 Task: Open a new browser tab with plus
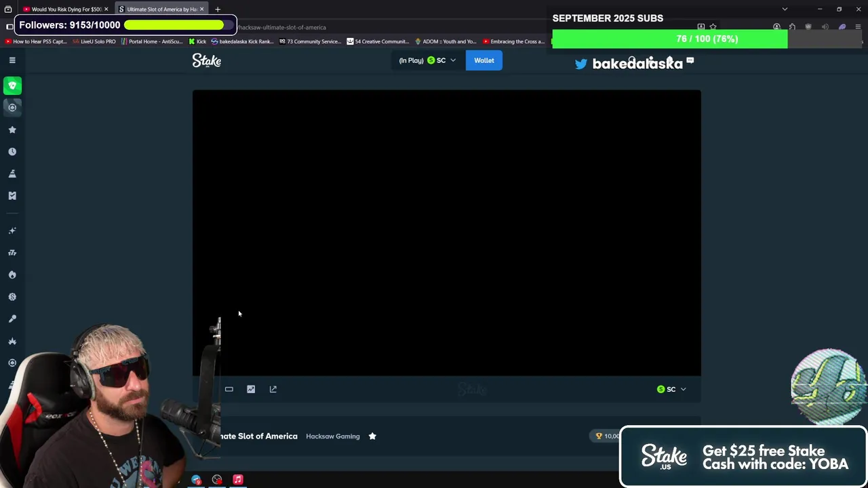(x=218, y=9)
